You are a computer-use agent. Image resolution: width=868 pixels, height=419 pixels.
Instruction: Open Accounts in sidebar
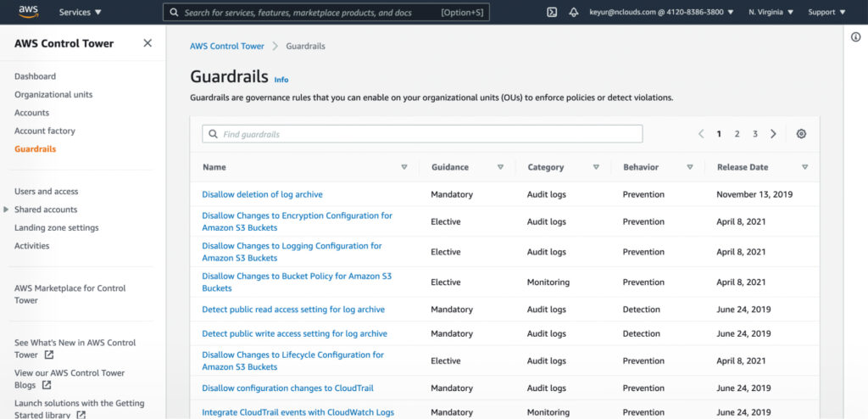click(x=31, y=113)
